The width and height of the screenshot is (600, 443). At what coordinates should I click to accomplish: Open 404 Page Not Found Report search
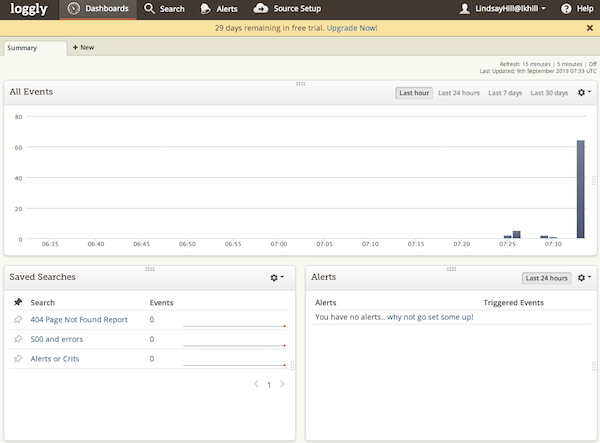tap(79, 319)
